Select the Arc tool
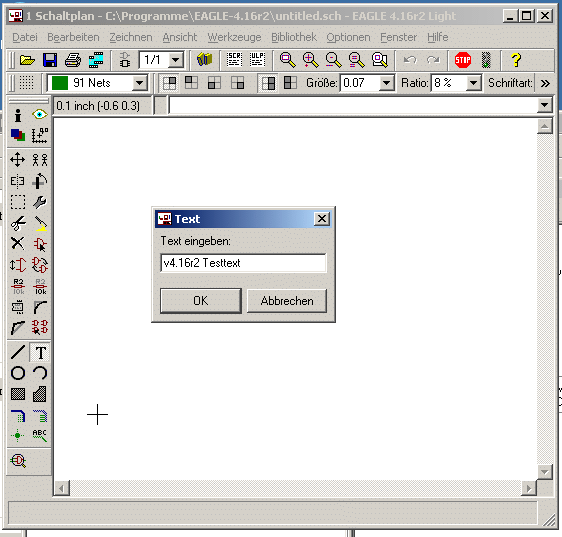Image resolution: width=562 pixels, height=537 pixels. pyautogui.click(x=40, y=373)
